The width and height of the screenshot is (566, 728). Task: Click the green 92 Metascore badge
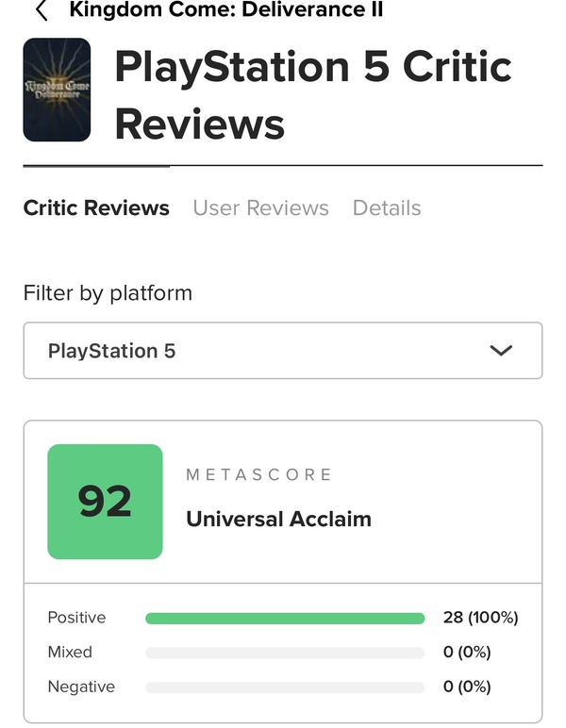105,502
